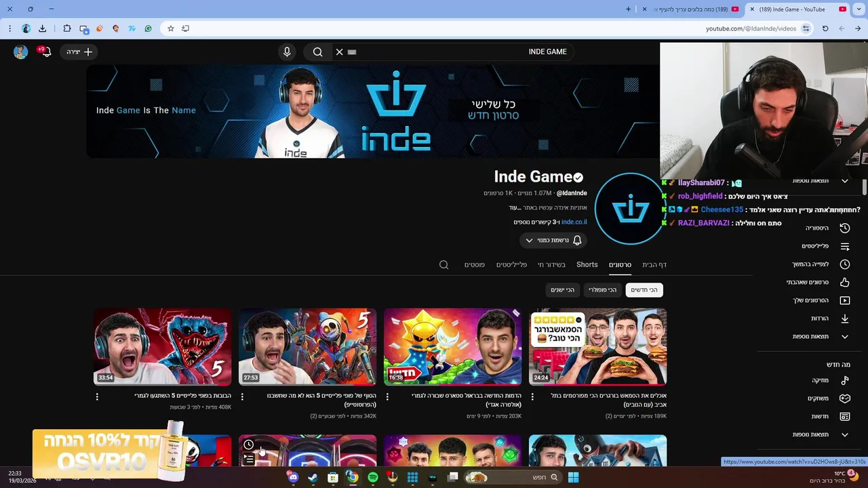Open the 'פלייליסטים' channel tab
This screenshot has height=488, width=868.
point(511,265)
